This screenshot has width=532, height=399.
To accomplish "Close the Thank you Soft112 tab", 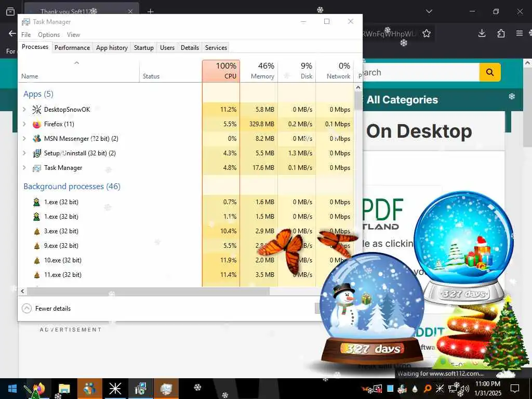I will pos(130,11).
